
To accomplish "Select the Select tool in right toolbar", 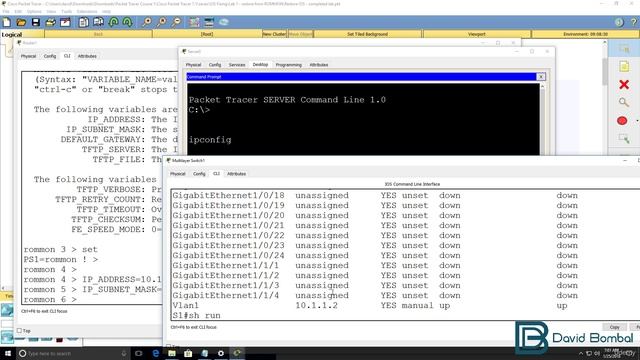I will [x=624, y=49].
